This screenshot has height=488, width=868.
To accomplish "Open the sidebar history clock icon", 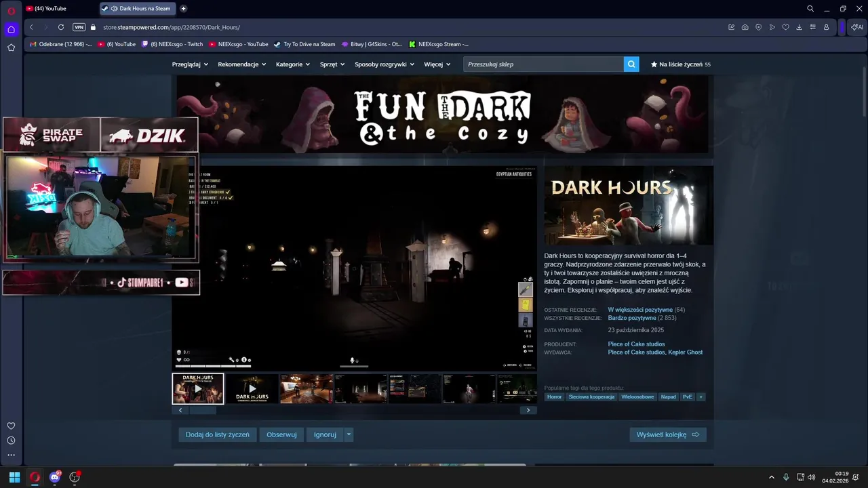I will pyautogui.click(x=11, y=441).
